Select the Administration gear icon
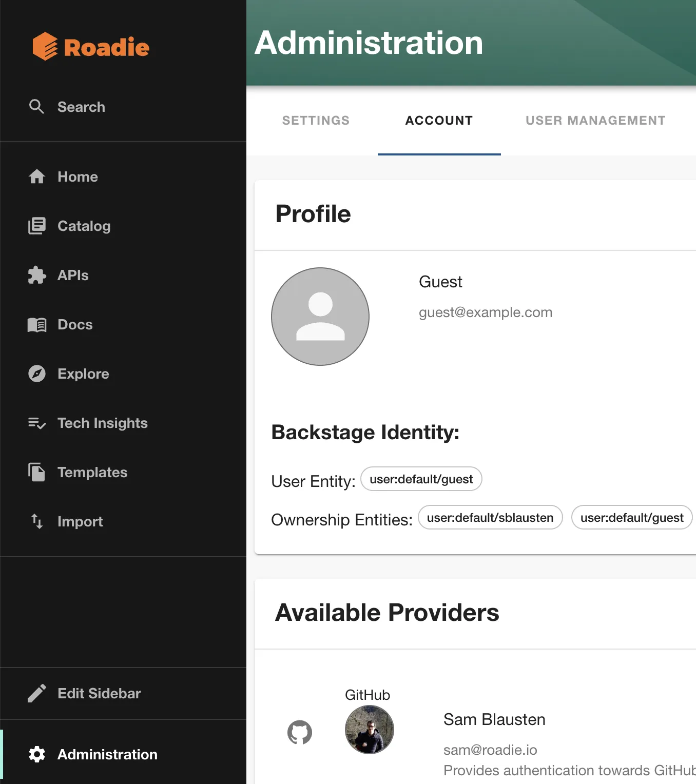The height and width of the screenshot is (784, 696). point(36,754)
